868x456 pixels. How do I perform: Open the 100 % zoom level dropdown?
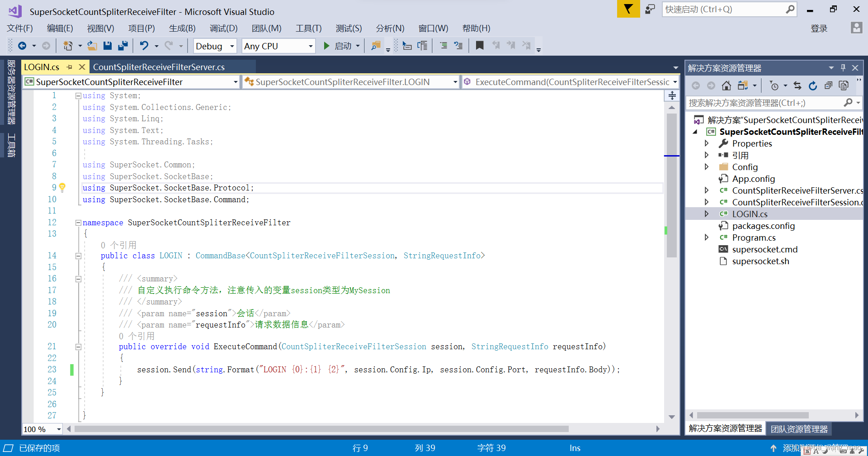click(x=42, y=429)
